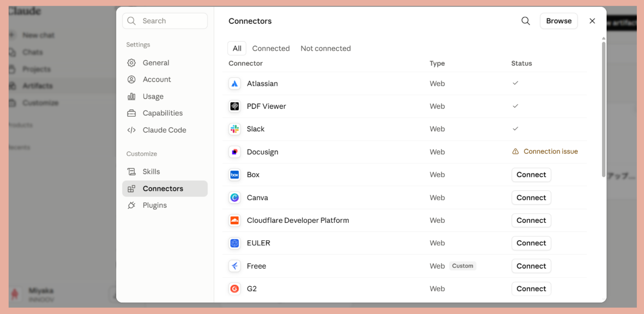This screenshot has height=314, width=644.
Task: Click the PDF Viewer connected checkmark
Action: pos(516,106)
